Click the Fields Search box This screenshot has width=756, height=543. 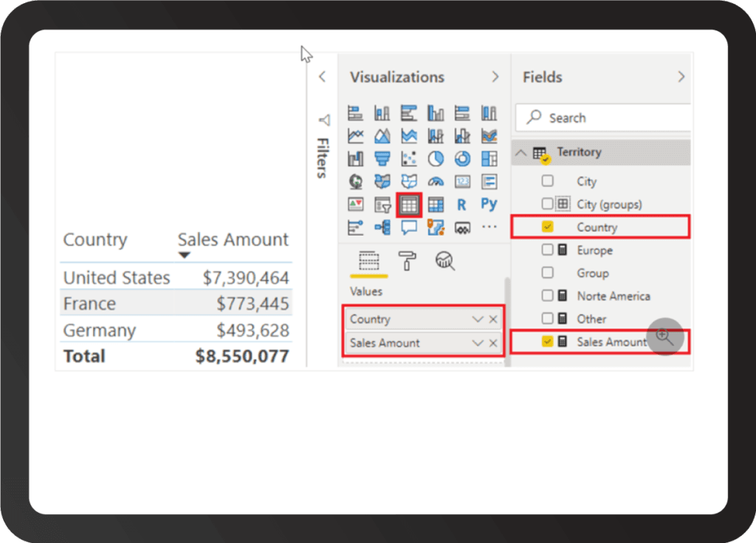point(605,118)
